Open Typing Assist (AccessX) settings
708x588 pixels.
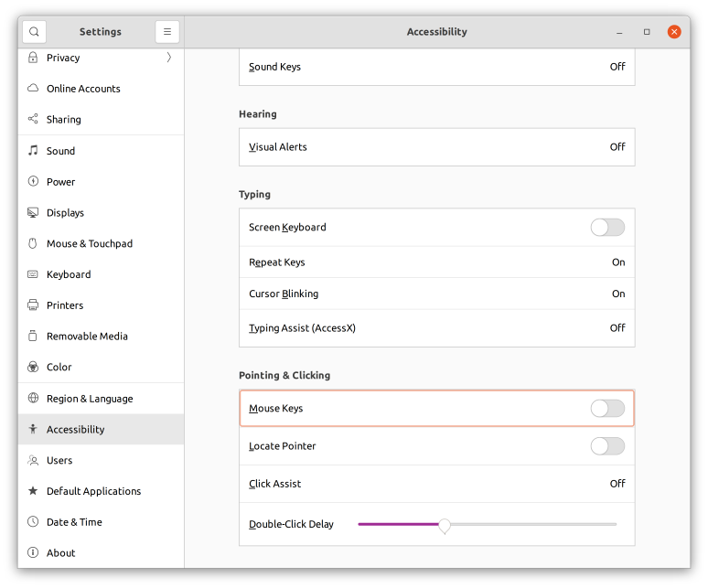point(436,328)
